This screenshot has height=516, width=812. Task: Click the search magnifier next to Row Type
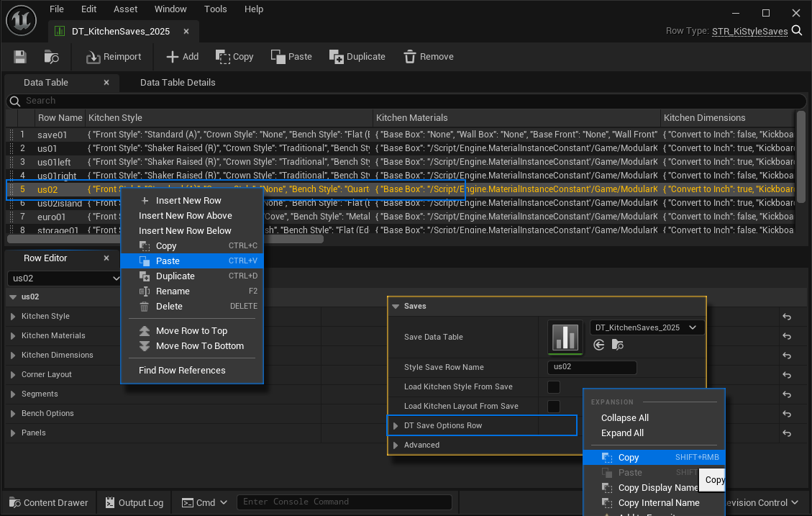point(797,31)
